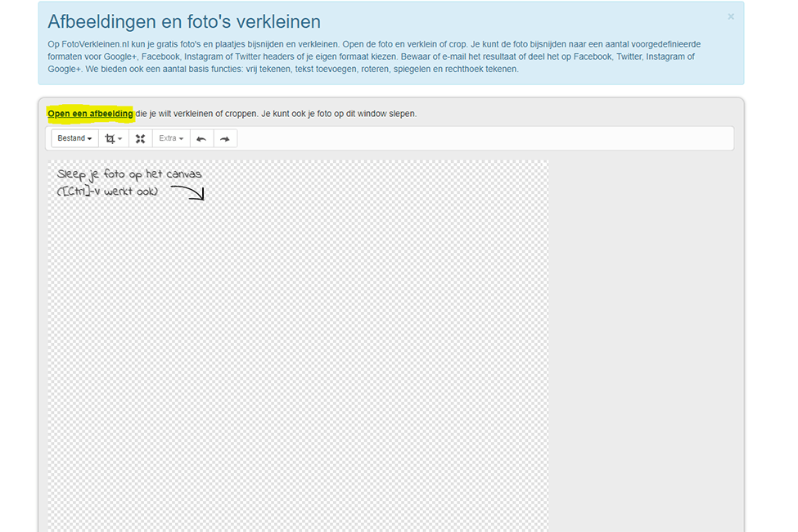Expand the Extra dropdown
Viewport: 798px width, 532px height.
point(171,139)
